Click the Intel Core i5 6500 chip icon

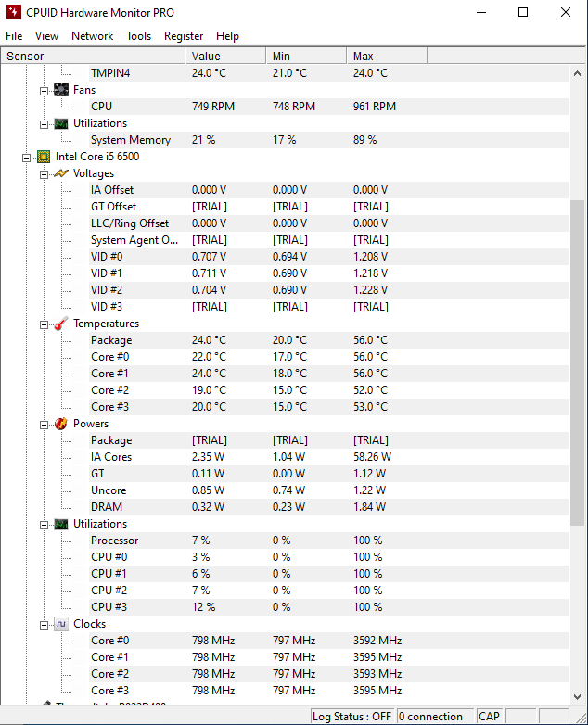(x=44, y=157)
